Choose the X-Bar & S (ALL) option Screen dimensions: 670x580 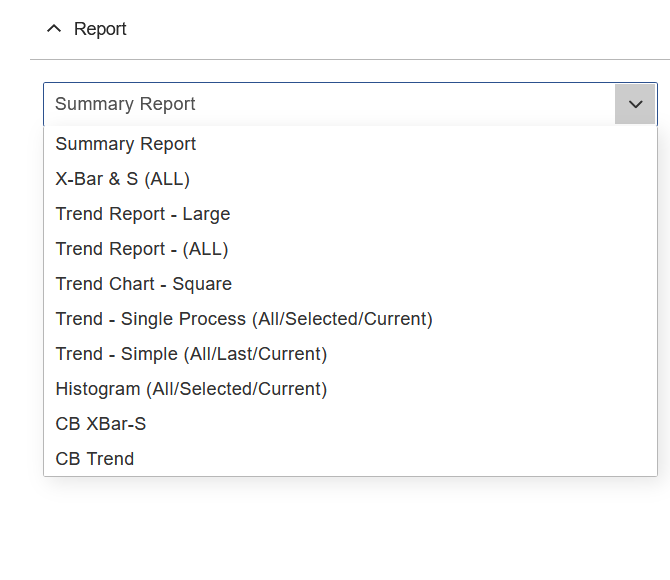coord(123,179)
